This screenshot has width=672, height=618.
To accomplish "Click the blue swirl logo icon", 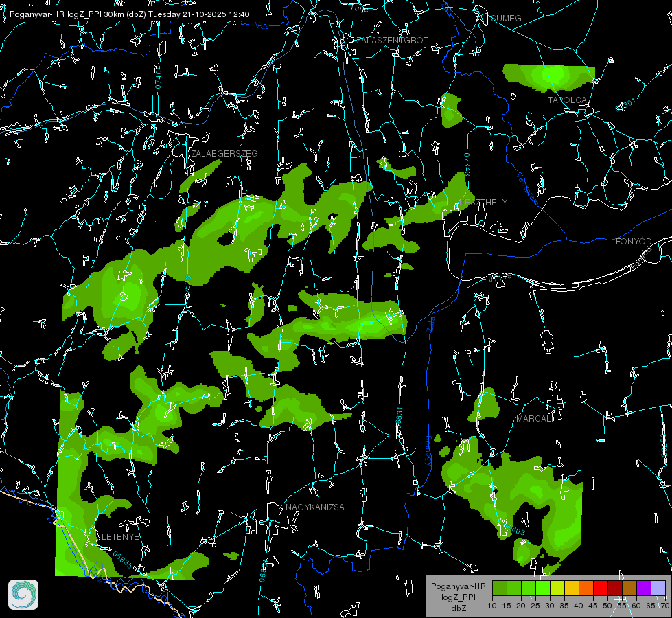I will coord(23,595).
